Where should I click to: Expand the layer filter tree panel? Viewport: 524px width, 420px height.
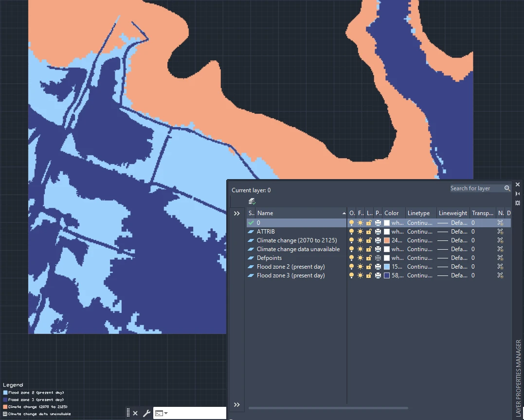[237, 213]
